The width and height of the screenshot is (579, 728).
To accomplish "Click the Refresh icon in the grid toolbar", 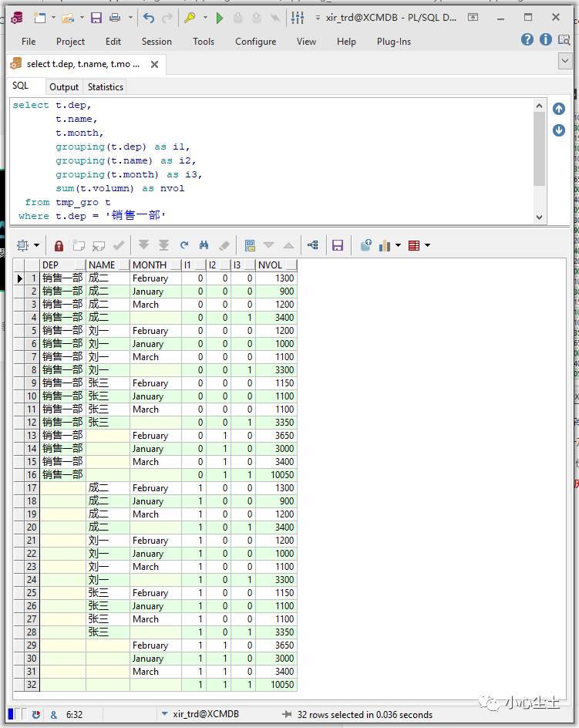I will [184, 245].
